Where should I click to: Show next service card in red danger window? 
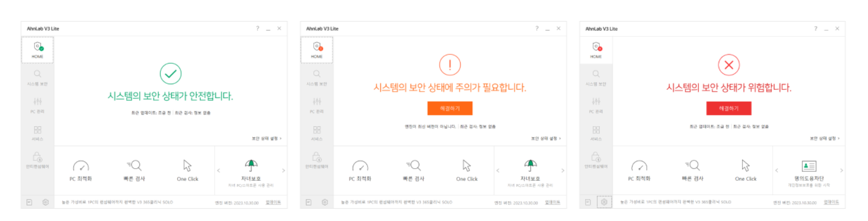point(842,171)
